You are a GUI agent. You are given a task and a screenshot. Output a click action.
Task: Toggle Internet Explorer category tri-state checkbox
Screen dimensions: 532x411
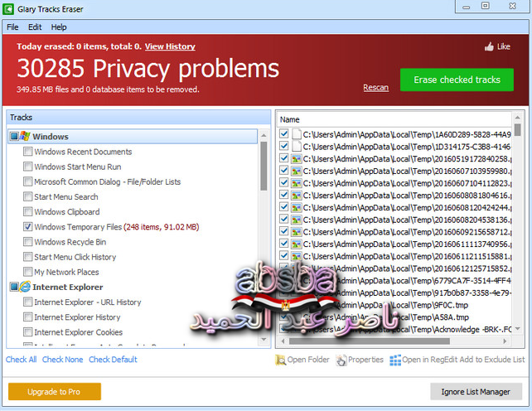[x=14, y=287]
